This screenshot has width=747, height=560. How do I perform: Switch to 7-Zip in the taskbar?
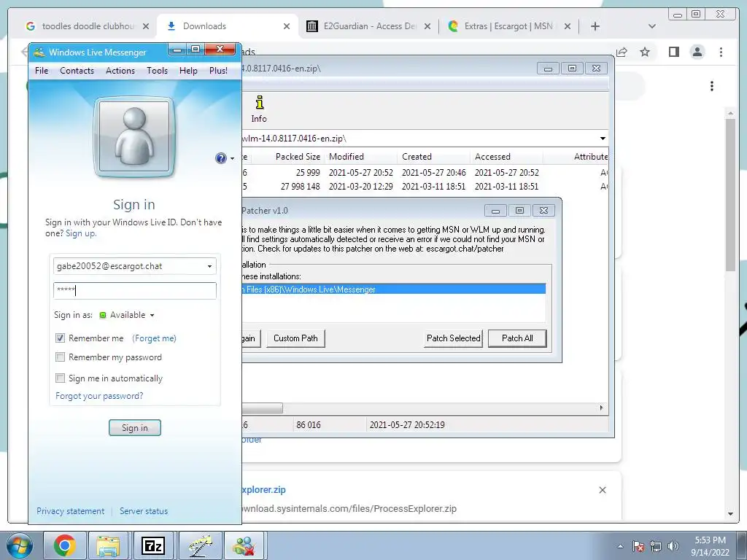[153, 545]
